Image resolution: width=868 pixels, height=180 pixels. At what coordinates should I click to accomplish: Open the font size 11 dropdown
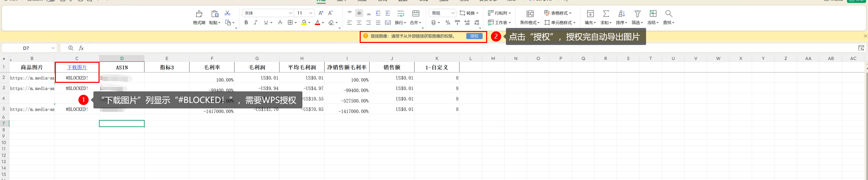[x=311, y=13]
